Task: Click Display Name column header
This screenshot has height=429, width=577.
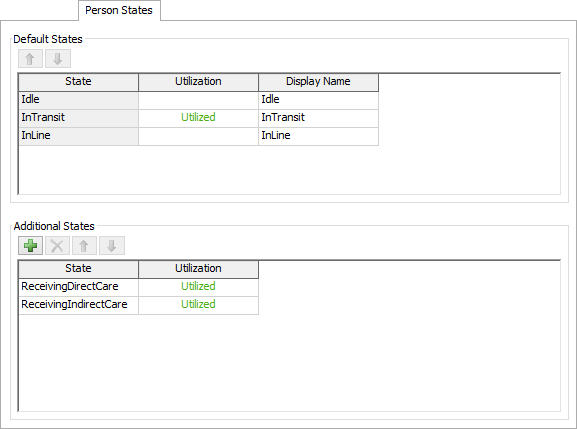Action: pyautogui.click(x=318, y=82)
